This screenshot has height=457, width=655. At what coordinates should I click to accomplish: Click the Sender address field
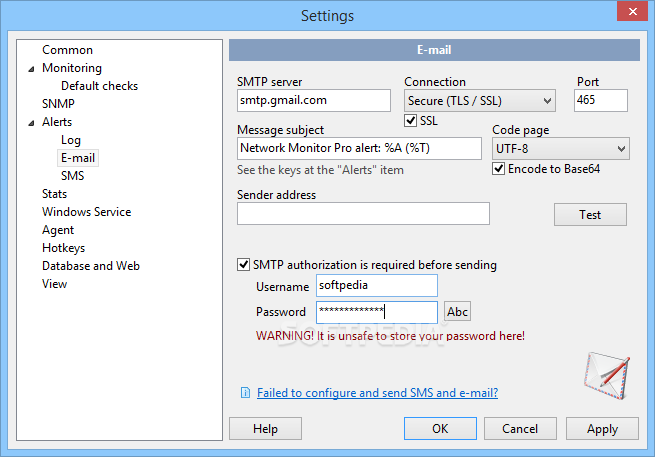pos(363,213)
